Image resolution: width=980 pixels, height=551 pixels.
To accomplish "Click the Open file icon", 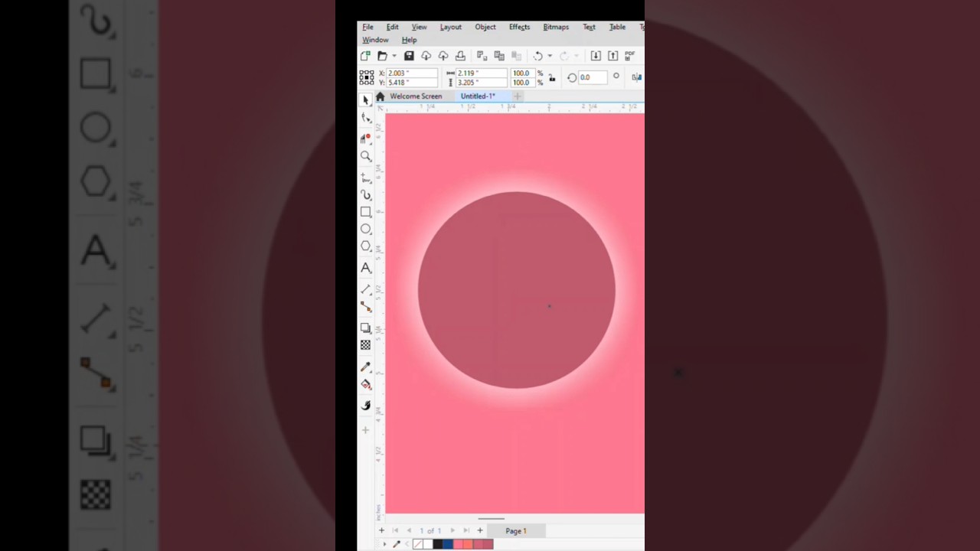I will click(382, 56).
